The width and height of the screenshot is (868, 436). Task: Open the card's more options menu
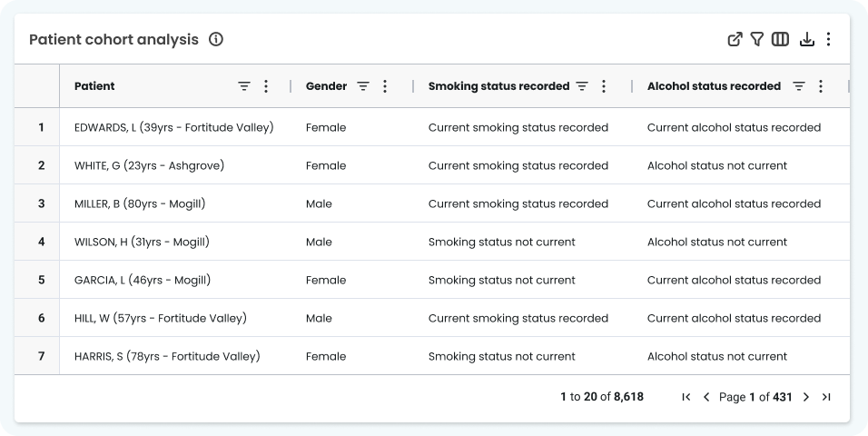tap(828, 39)
